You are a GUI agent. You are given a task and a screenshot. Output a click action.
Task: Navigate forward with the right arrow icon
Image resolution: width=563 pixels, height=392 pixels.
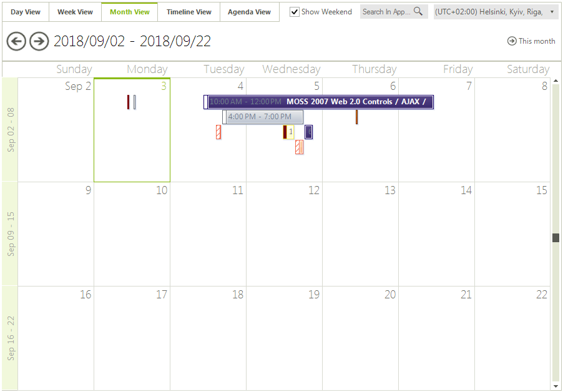coord(39,41)
